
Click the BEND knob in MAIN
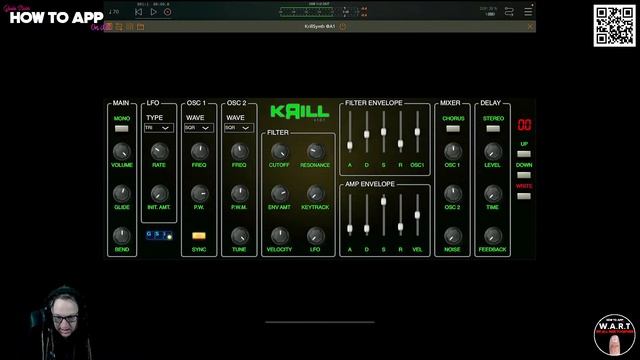pyautogui.click(x=122, y=236)
